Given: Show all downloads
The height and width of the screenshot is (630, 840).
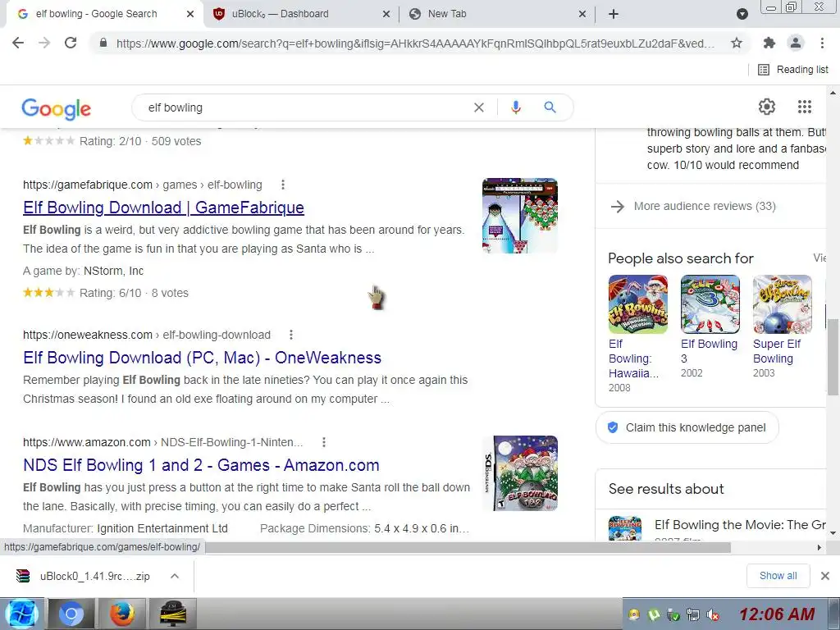Looking at the screenshot, I should [x=778, y=576].
